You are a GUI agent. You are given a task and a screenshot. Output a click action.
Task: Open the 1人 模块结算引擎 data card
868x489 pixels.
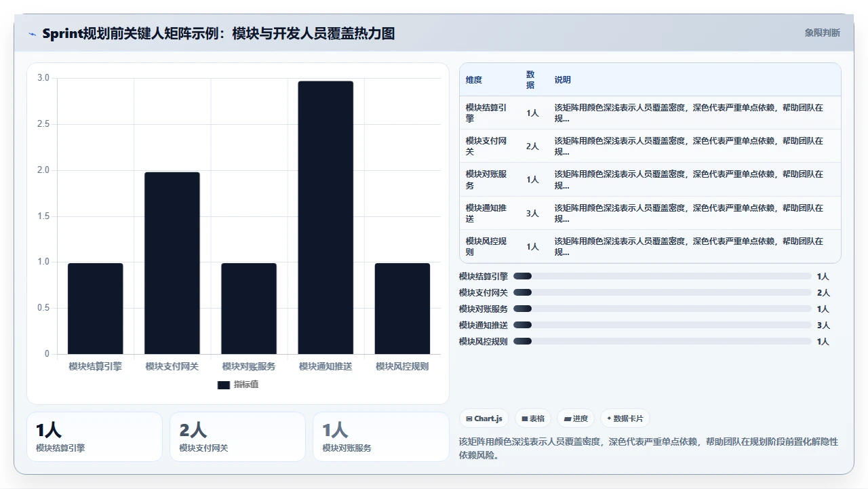tap(95, 437)
